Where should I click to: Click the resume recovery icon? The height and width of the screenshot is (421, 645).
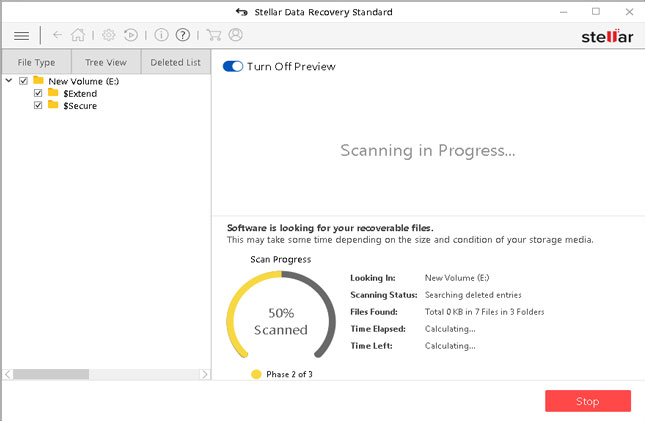point(130,35)
